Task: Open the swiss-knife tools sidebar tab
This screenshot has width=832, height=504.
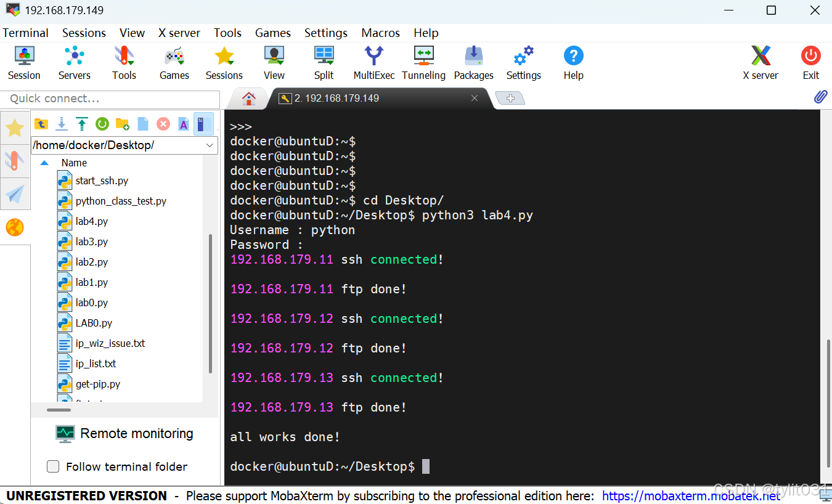Action: (x=15, y=161)
